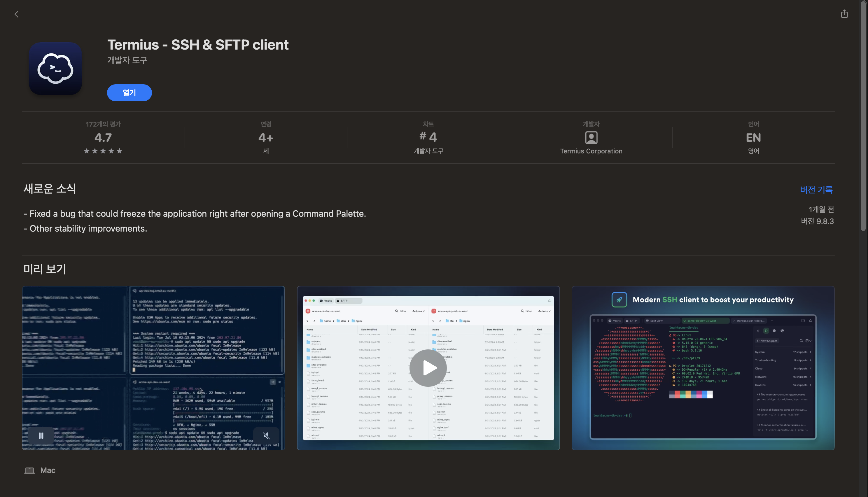
Task: Click the Termius cloud app icon
Action: [55, 69]
